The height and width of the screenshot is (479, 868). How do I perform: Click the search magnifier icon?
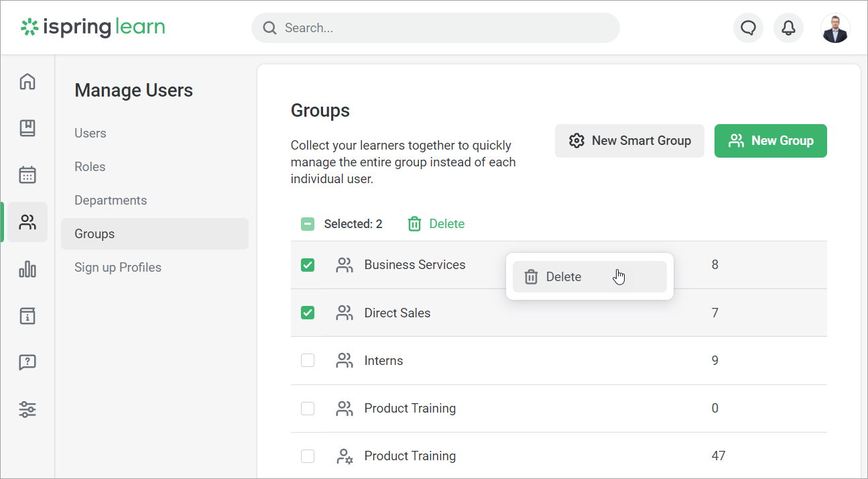click(269, 28)
